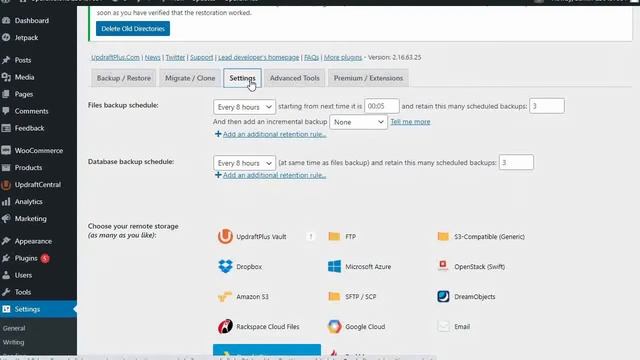Click the Tell me more link
The width and height of the screenshot is (640, 360).
pyautogui.click(x=410, y=122)
